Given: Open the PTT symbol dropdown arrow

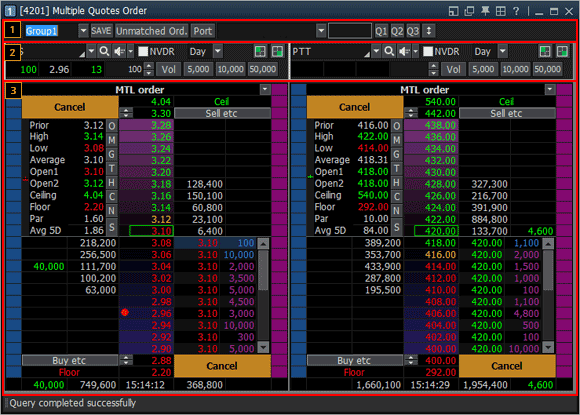Looking at the screenshot, I should click(x=376, y=51).
